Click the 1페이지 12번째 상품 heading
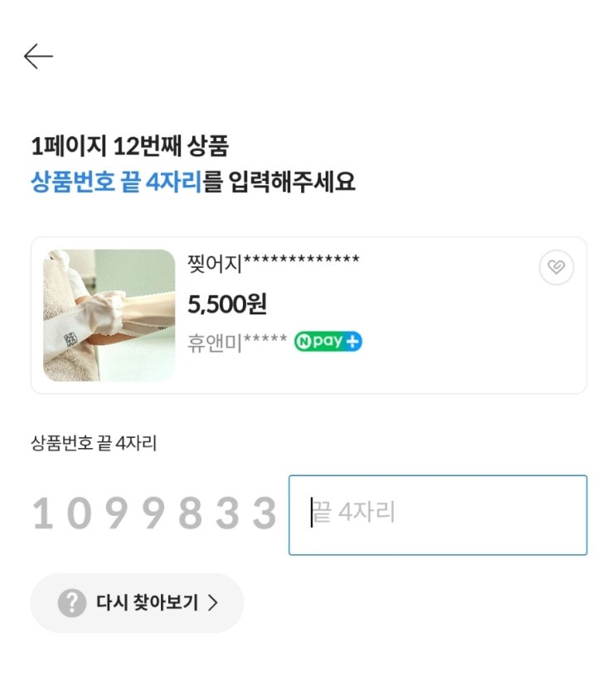 pos(129,147)
